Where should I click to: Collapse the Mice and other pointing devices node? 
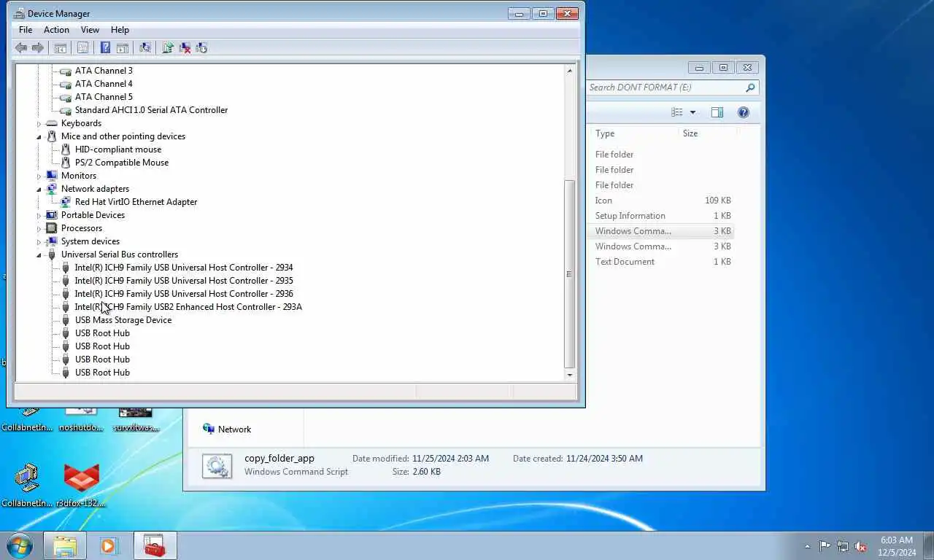(x=39, y=136)
